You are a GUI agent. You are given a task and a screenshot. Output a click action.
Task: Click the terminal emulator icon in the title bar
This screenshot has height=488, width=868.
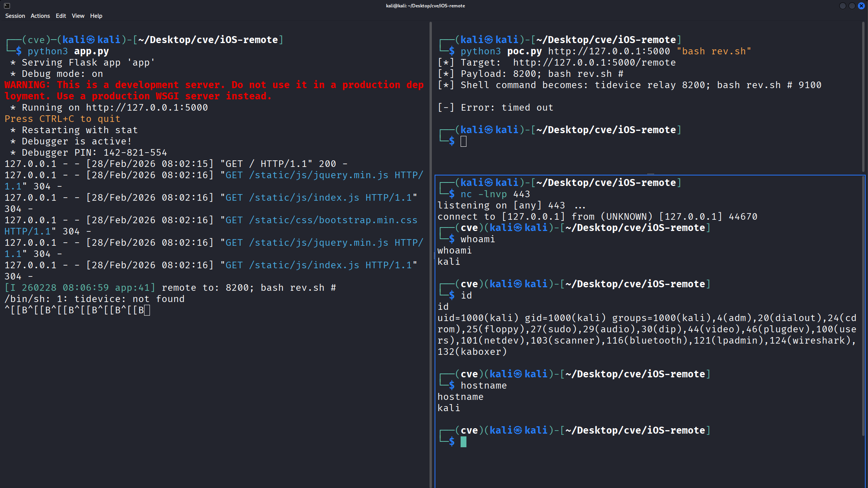[x=6, y=6]
